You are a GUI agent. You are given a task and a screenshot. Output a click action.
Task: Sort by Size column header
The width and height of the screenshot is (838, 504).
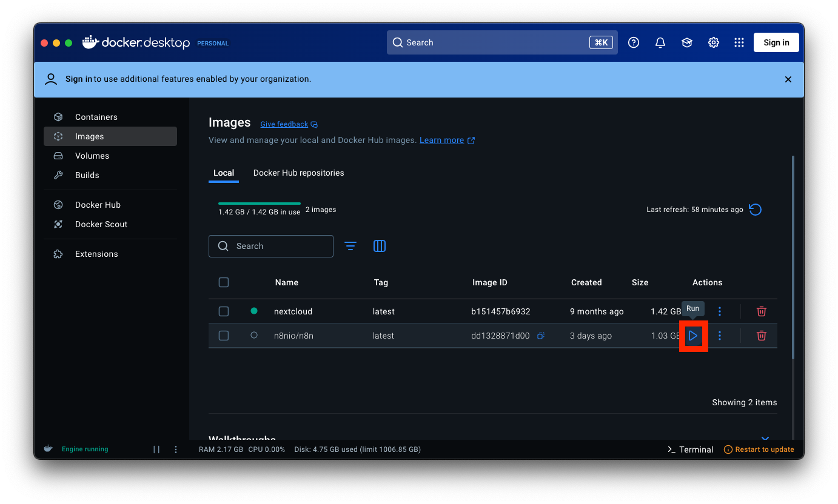(x=640, y=282)
